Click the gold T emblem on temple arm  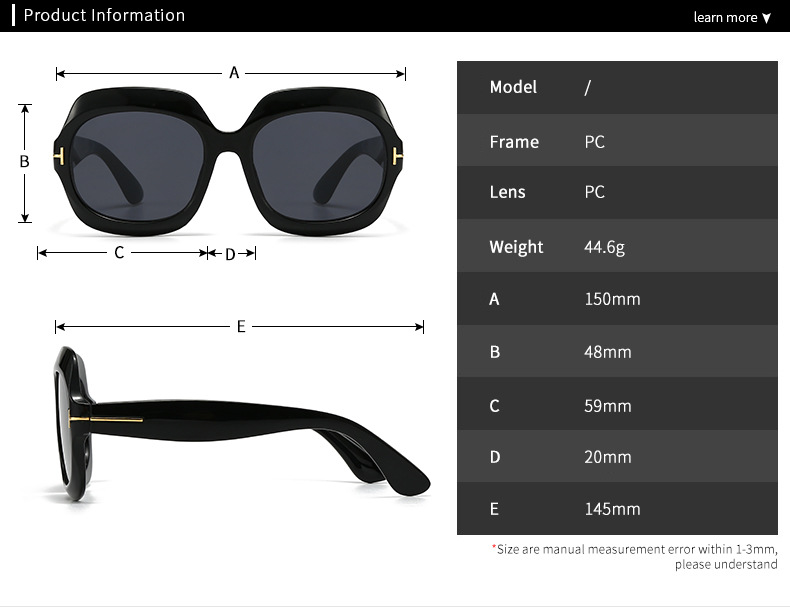click(106, 419)
